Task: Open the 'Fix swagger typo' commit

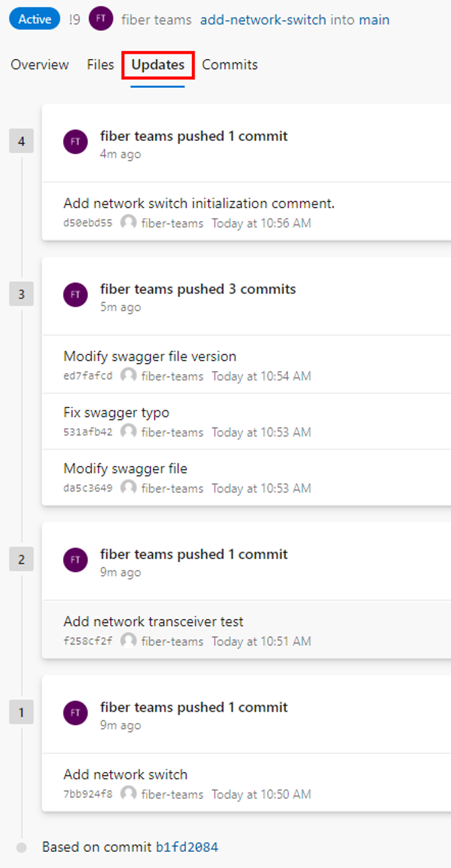Action: click(116, 412)
